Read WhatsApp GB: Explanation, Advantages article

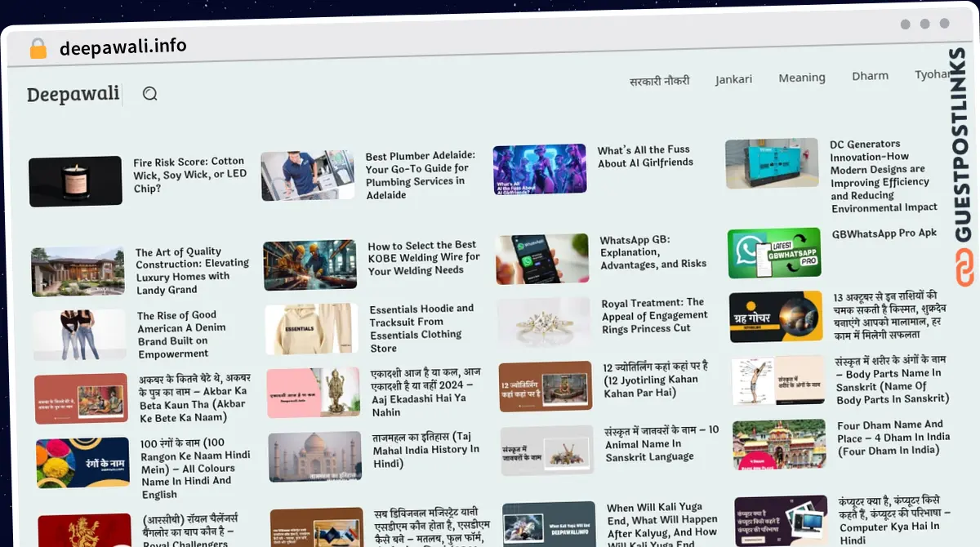pyautogui.click(x=653, y=251)
